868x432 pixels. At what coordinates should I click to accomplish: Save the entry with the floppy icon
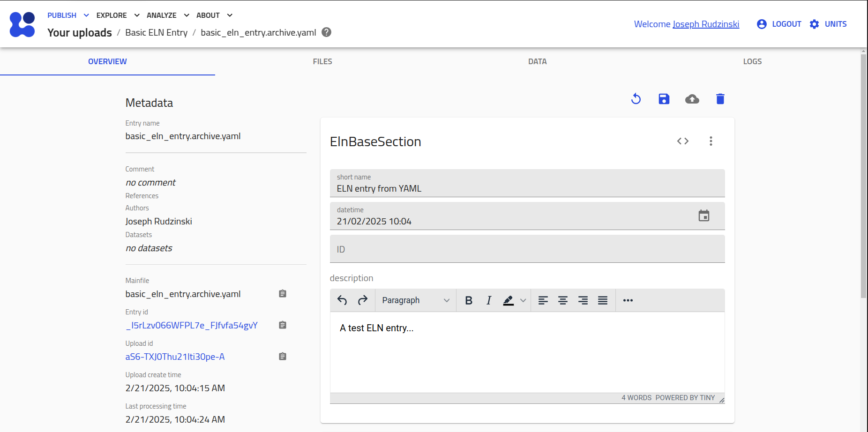coord(664,99)
